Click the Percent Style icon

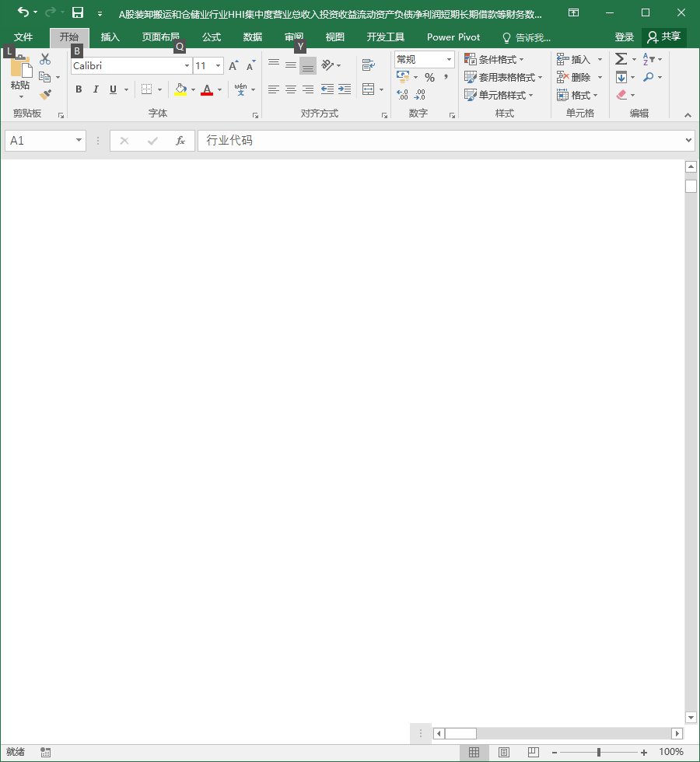click(429, 77)
